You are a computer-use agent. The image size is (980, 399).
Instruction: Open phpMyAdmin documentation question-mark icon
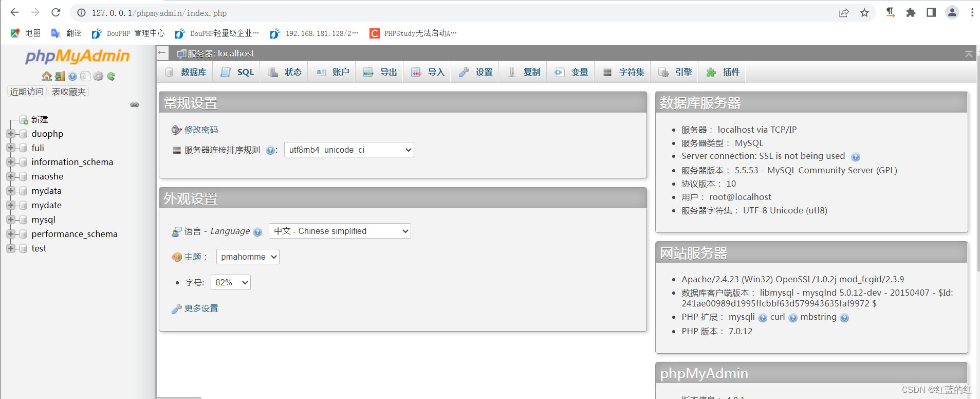click(72, 76)
